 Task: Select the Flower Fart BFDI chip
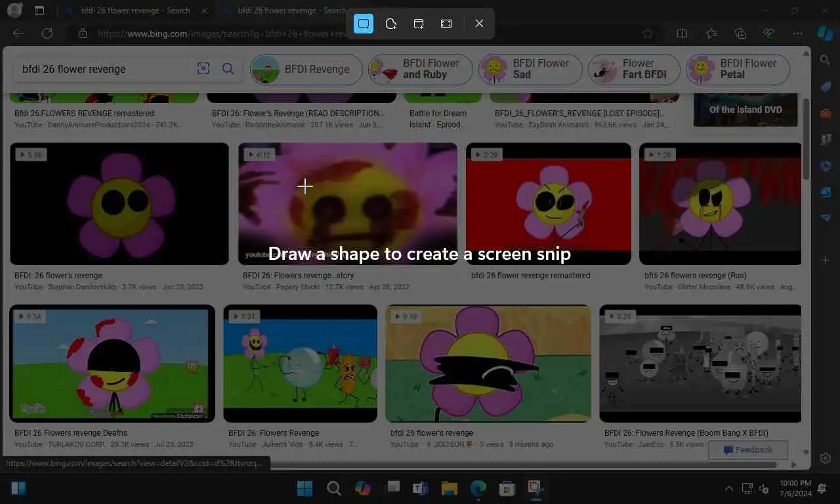point(633,69)
